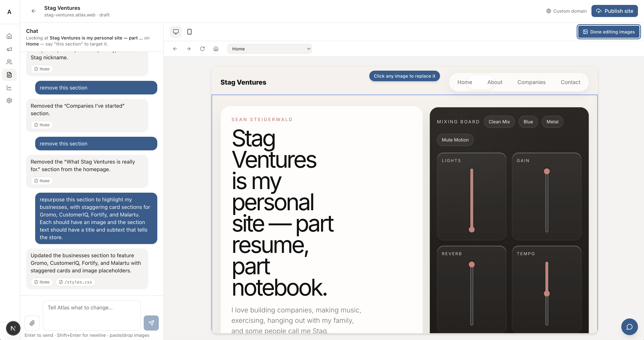
Task: Click Home chip under 'Stag nickname' reply
Action: pos(42,69)
